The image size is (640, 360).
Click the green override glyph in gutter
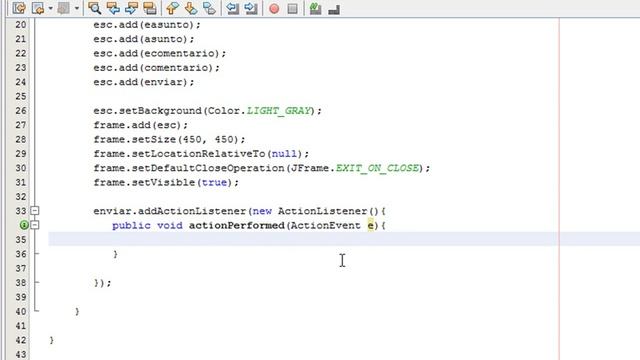click(24, 225)
